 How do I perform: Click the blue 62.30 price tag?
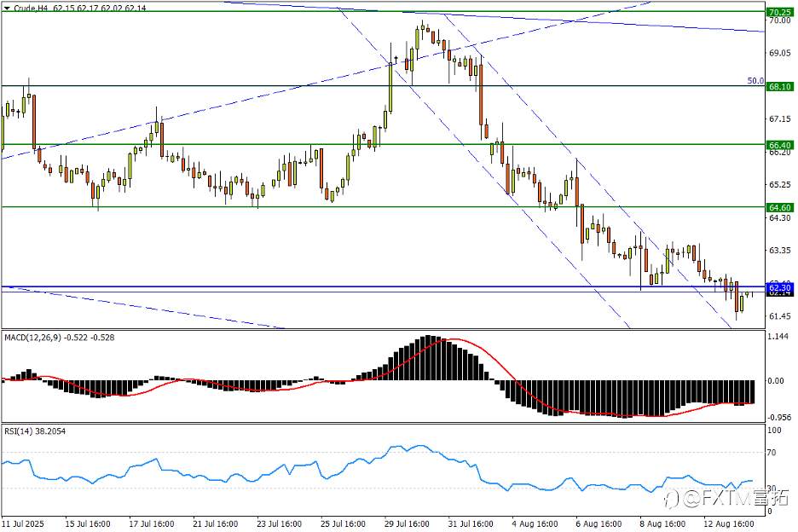(x=780, y=287)
